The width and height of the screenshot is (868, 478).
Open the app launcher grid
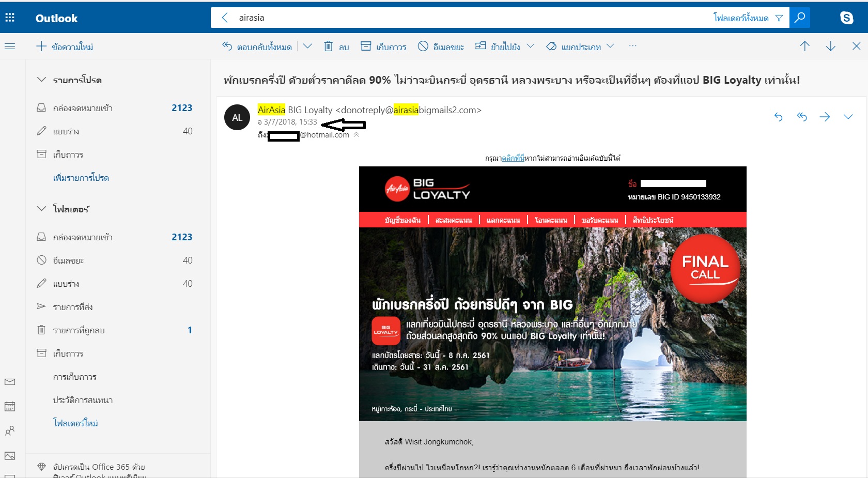pos(10,18)
